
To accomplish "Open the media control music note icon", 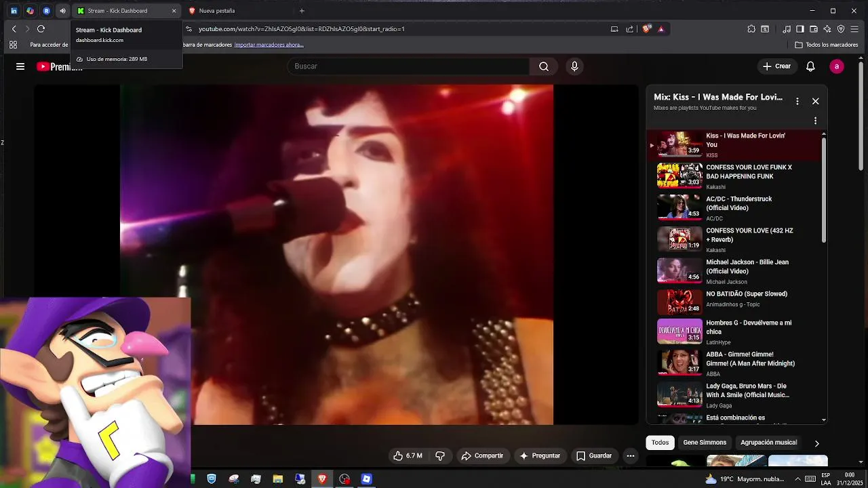I will pos(787,29).
